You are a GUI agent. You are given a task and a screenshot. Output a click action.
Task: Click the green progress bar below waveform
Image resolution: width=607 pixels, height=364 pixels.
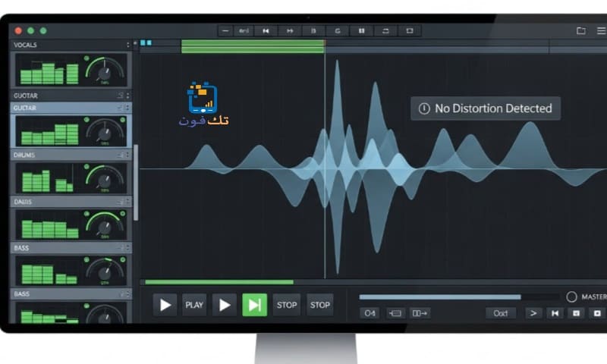tap(219, 282)
